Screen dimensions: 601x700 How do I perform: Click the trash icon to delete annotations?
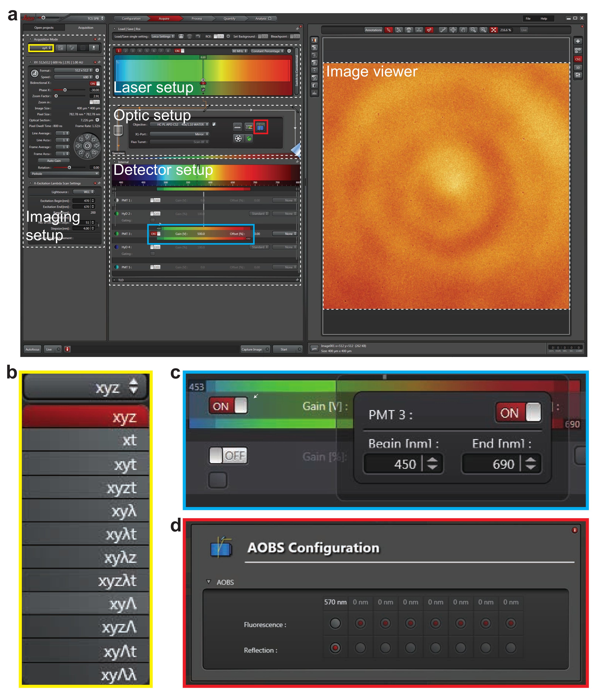coord(410,30)
